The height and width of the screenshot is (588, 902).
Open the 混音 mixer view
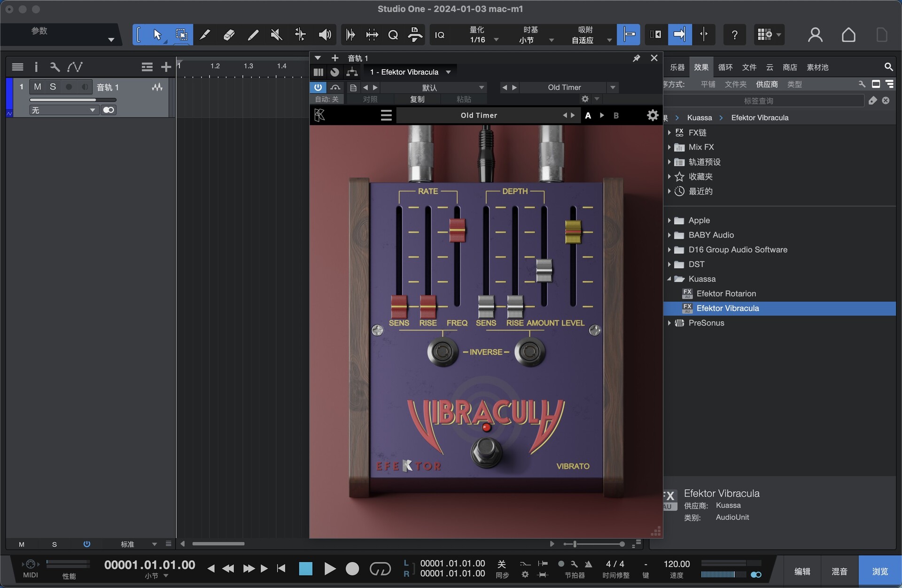[840, 572]
